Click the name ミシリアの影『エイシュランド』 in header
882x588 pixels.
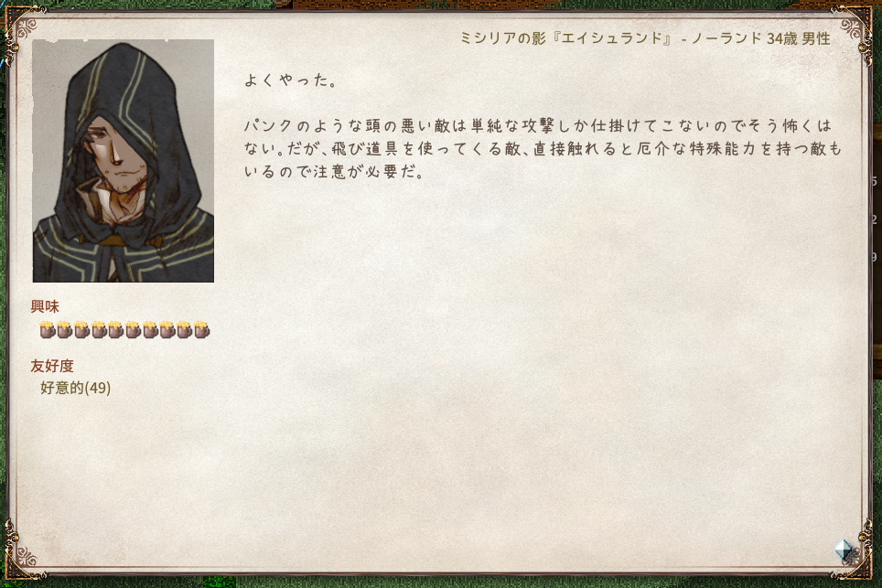pos(566,38)
